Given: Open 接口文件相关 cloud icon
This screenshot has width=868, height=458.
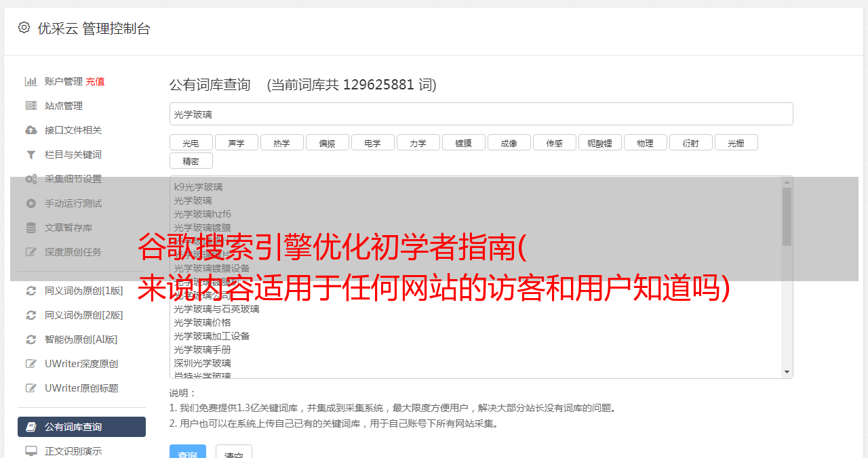Looking at the screenshot, I should click(31, 130).
